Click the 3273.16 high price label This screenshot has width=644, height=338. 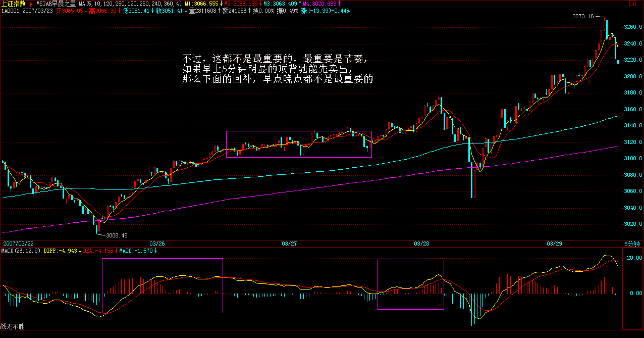(583, 17)
